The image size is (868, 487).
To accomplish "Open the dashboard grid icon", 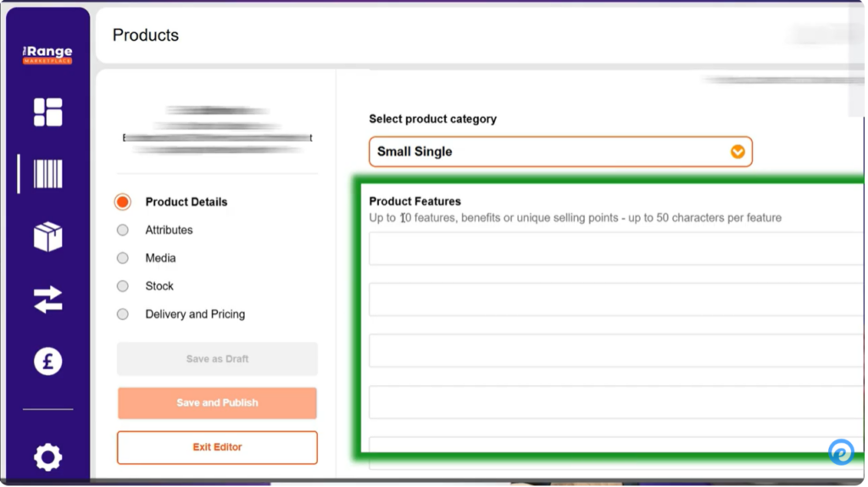I will (47, 112).
